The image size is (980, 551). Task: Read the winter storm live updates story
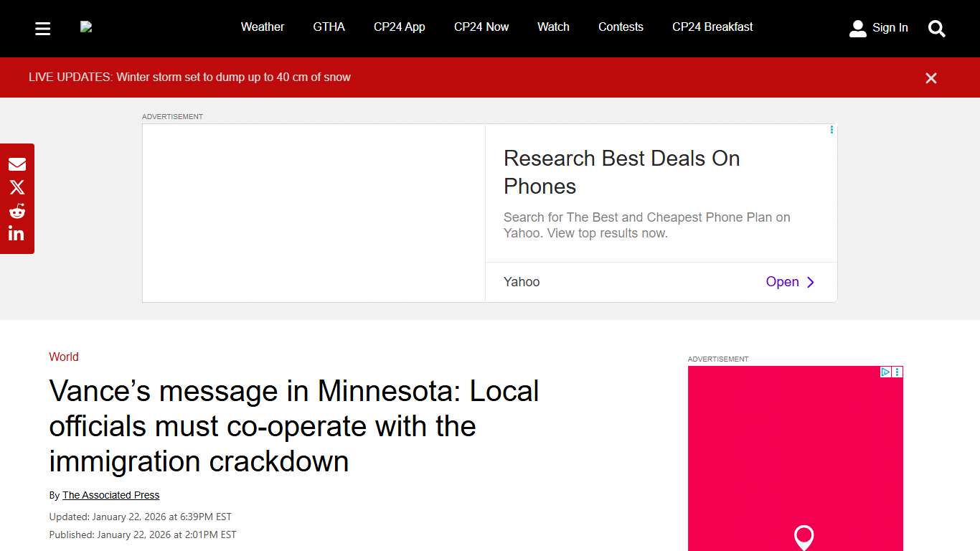pos(189,77)
